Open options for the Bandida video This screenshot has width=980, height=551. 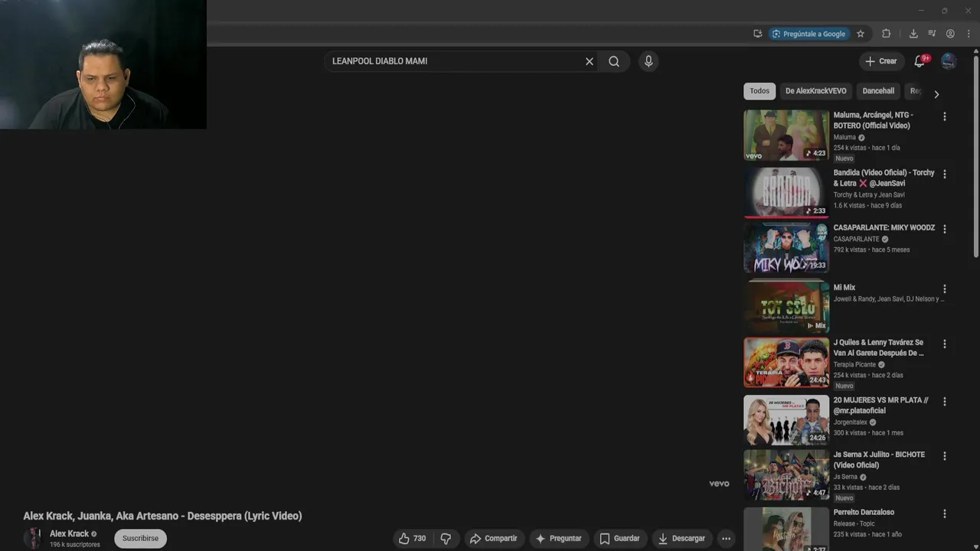(944, 174)
